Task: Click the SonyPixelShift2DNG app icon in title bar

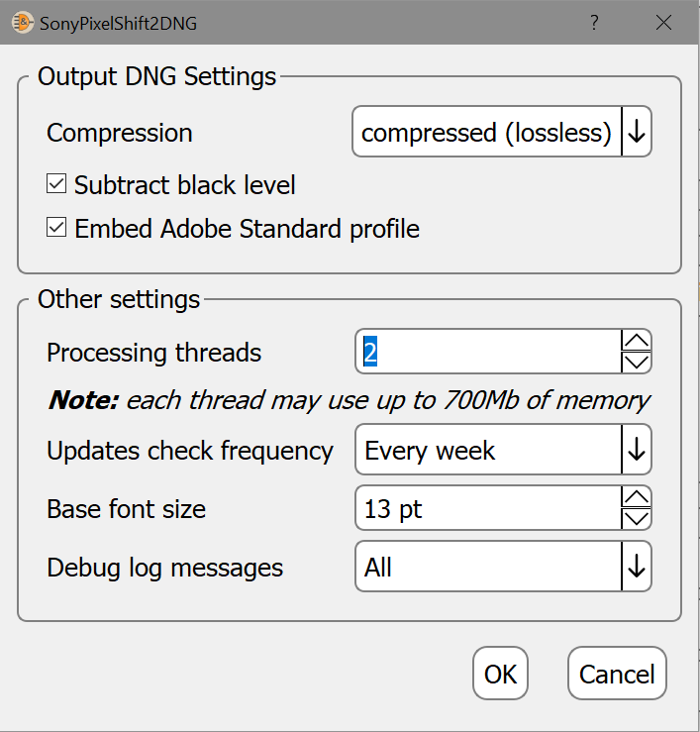Action: (22, 23)
